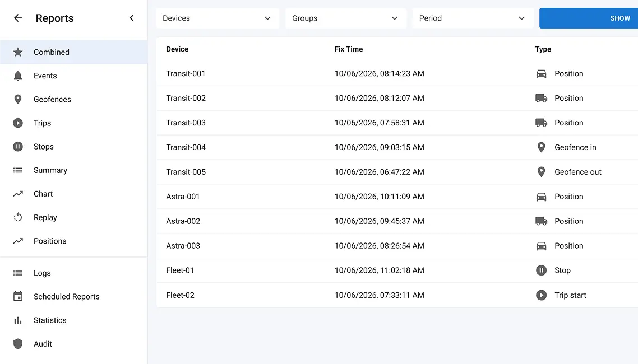This screenshot has width=638, height=364.
Task: Click the Scheduled Reports calendar icon
Action: 18,297
